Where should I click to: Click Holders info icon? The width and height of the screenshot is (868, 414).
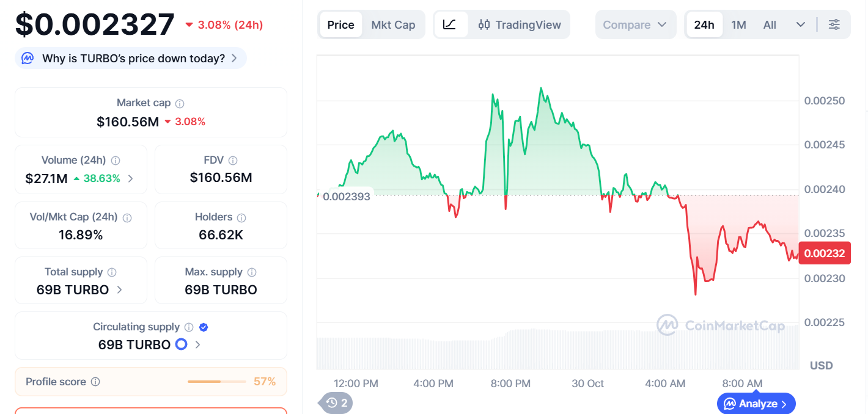tap(241, 218)
